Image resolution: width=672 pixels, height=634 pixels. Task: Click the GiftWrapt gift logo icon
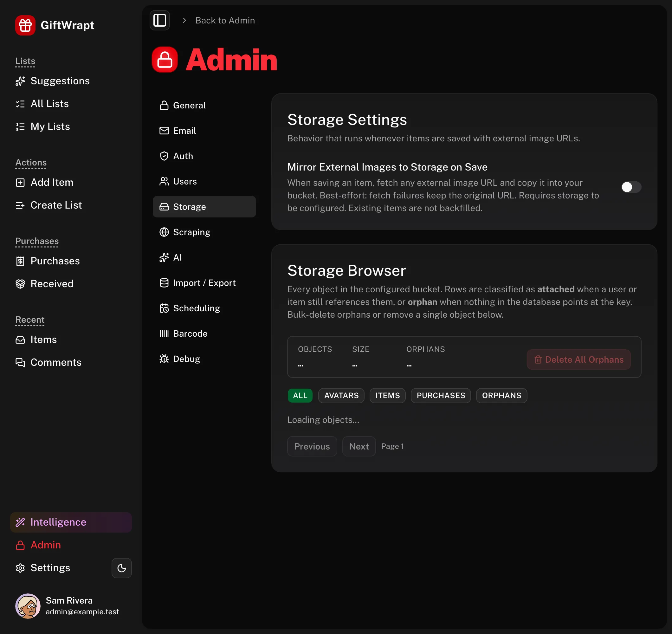(25, 25)
